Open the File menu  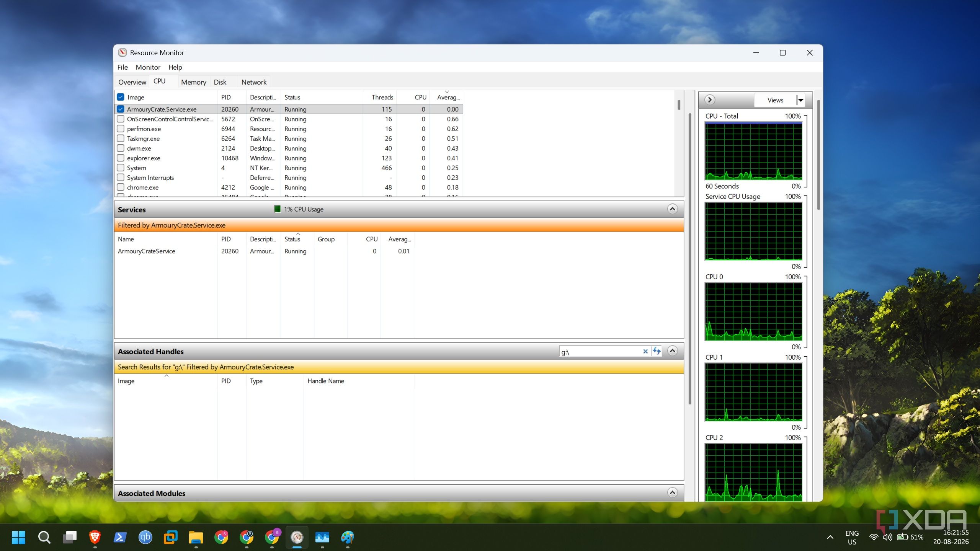coord(122,67)
